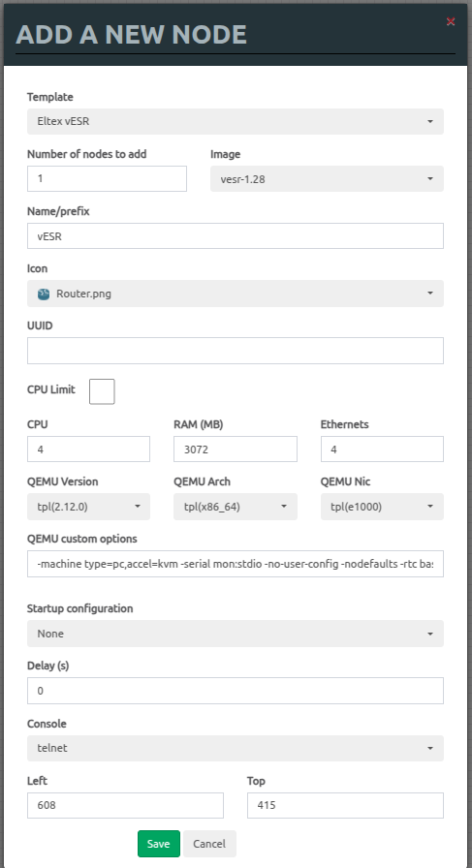Click the Template field label
The height and width of the screenshot is (868, 472).
coord(49,97)
